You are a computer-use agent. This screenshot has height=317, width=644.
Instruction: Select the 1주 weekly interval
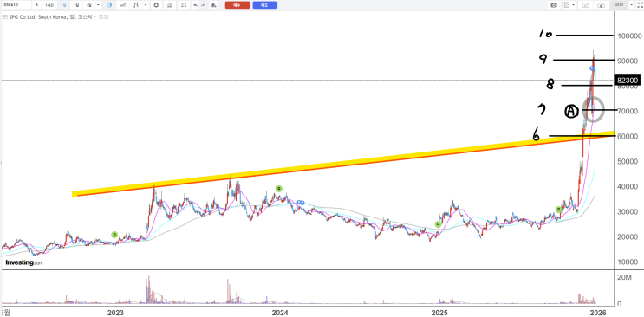[76, 5]
